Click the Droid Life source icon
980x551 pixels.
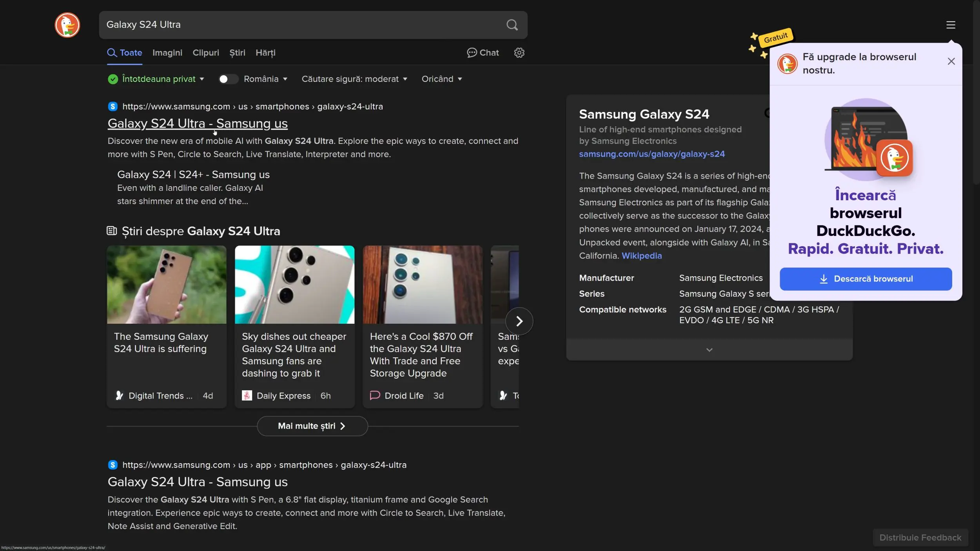[x=375, y=395]
